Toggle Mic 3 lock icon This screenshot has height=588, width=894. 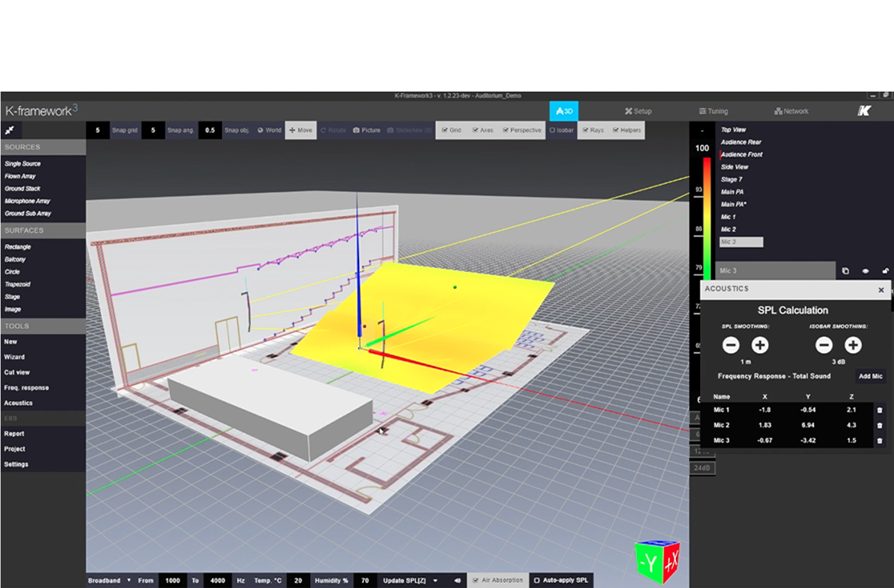[885, 271]
